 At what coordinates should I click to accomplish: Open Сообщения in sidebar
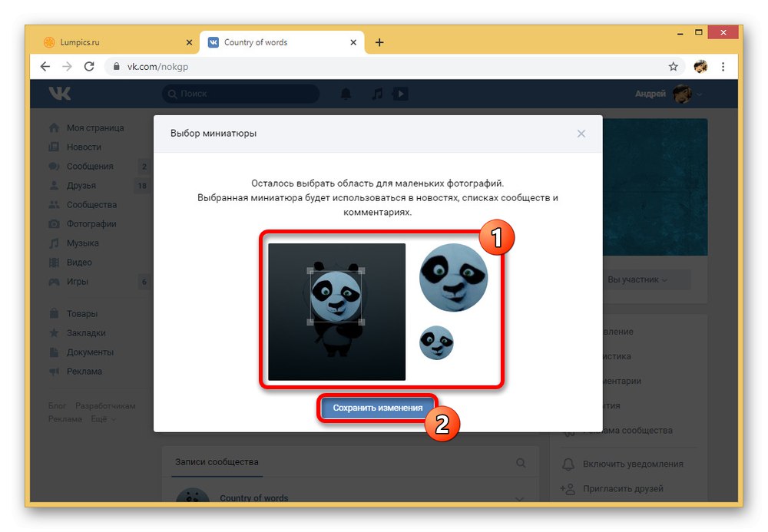[90, 167]
